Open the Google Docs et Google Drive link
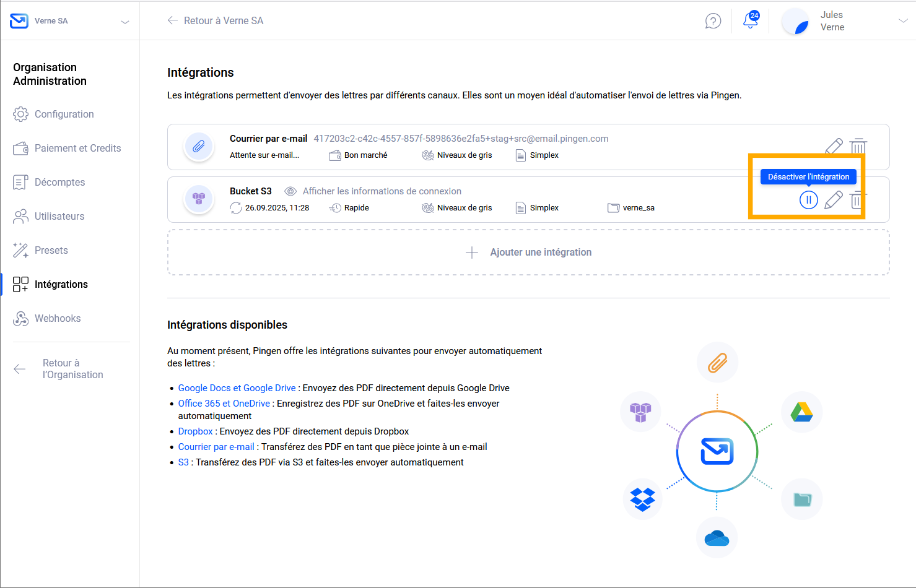Viewport: 916px width, 588px height. (x=237, y=388)
